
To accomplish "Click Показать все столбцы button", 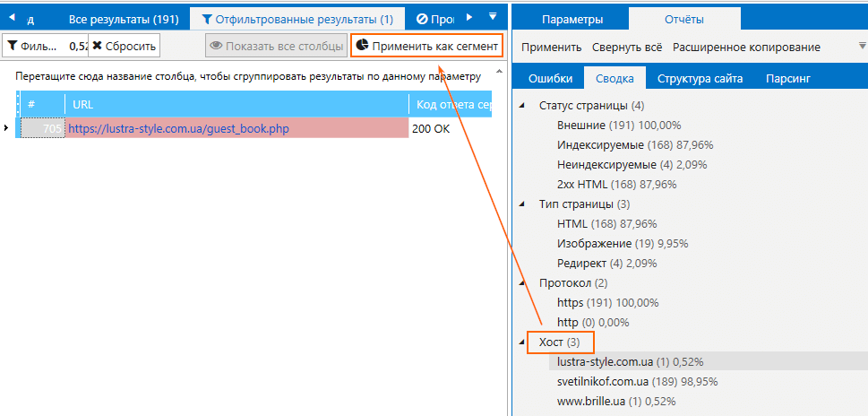I will tap(276, 46).
